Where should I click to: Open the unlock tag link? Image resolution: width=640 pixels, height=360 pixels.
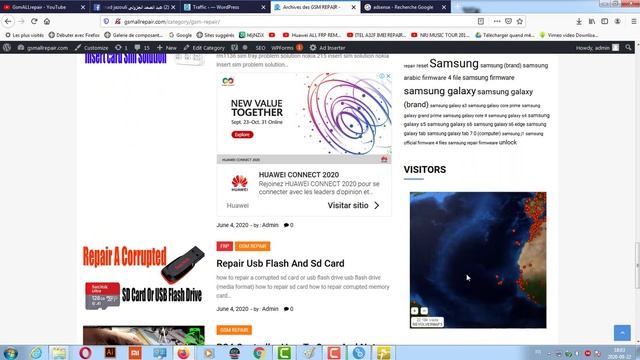pos(508,142)
